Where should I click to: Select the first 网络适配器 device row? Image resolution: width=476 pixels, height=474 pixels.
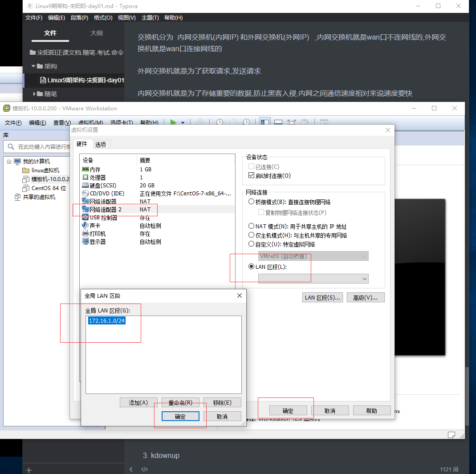[157, 201]
